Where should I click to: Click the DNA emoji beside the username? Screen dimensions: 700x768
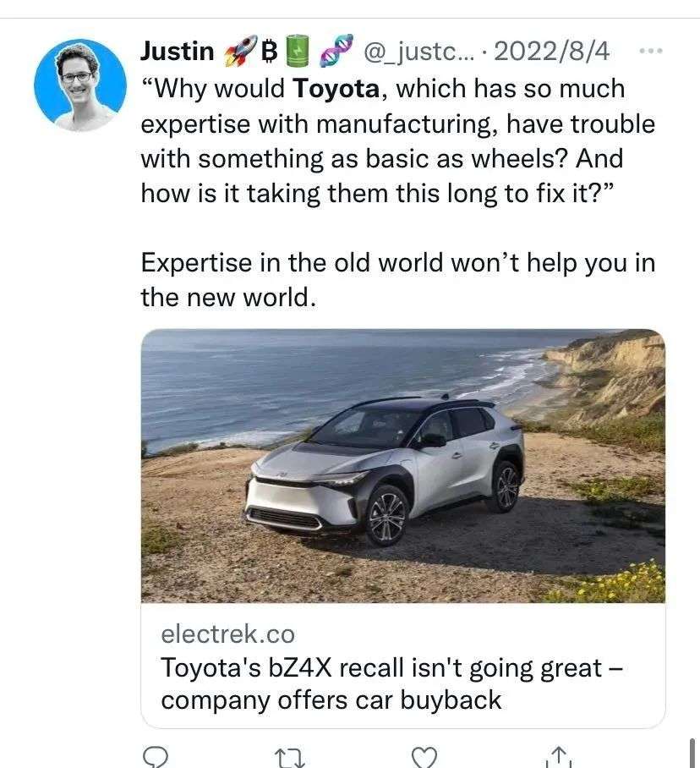336,51
